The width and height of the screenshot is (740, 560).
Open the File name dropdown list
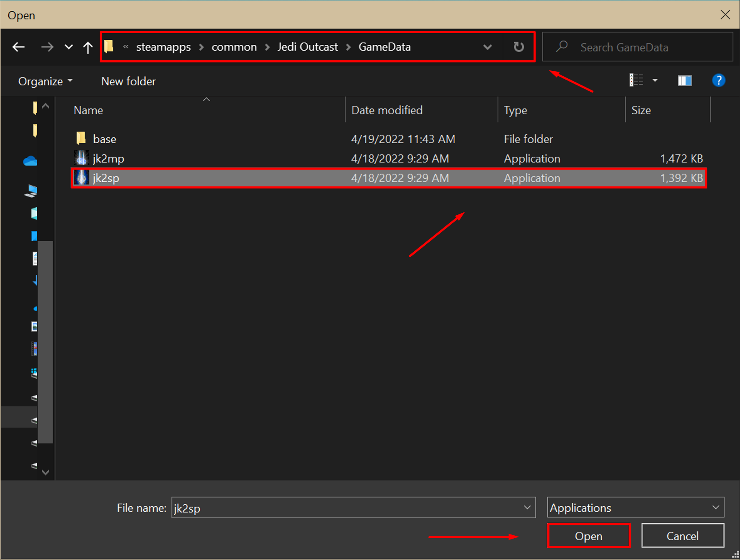click(x=527, y=508)
